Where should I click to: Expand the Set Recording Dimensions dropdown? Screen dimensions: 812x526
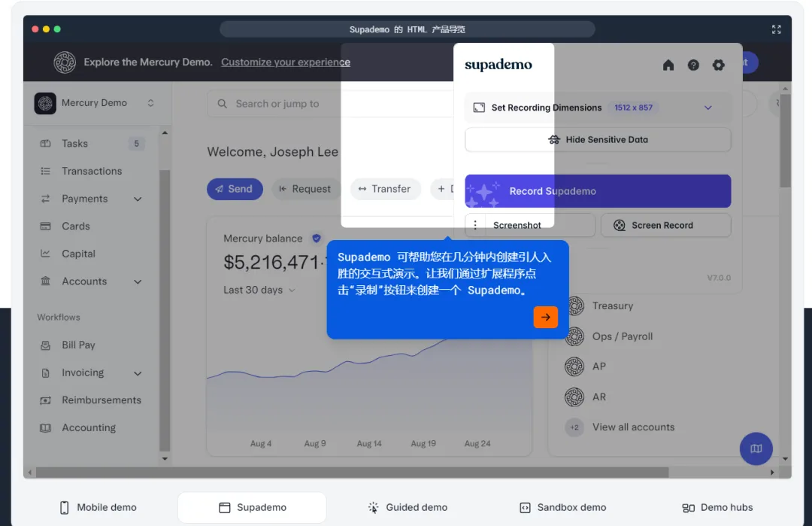coord(707,108)
